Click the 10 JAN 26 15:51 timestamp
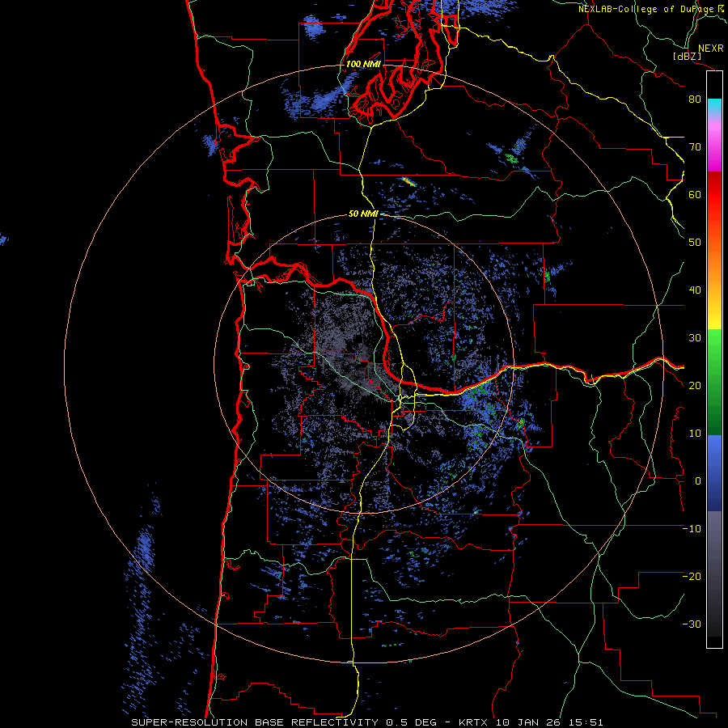The height and width of the screenshot is (728, 728). tap(550, 722)
